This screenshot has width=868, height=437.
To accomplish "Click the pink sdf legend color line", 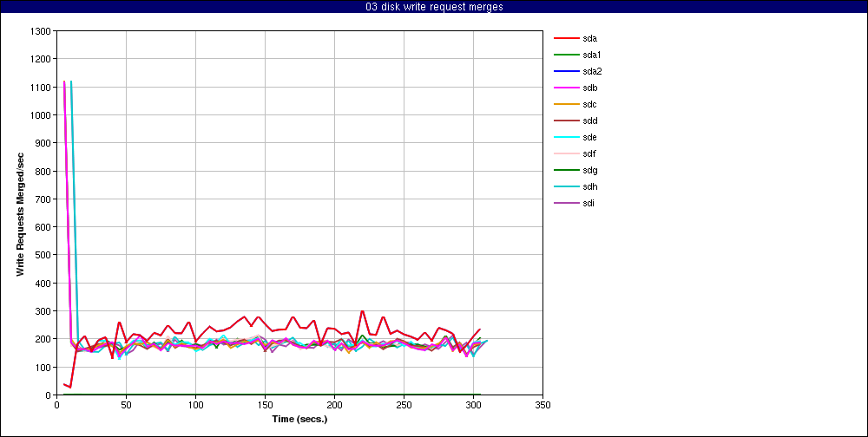I will [566, 153].
